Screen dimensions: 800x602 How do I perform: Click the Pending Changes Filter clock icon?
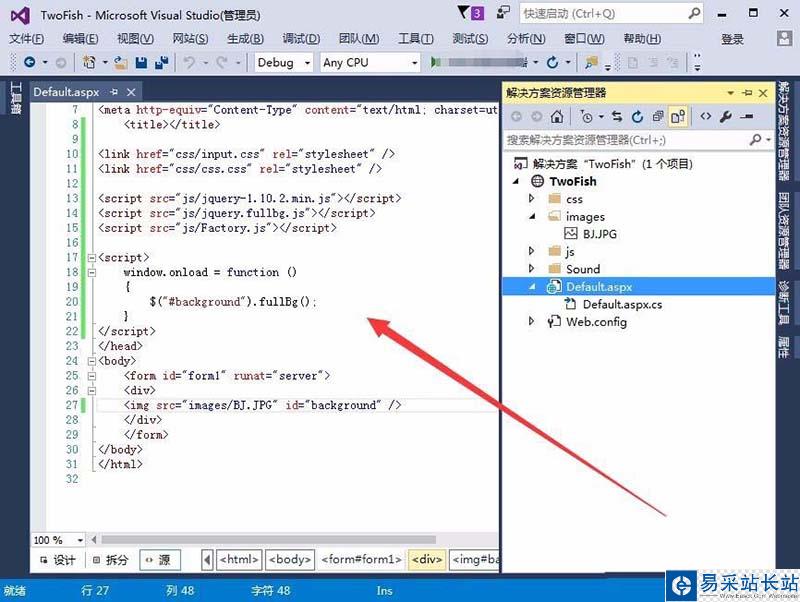pos(586,117)
